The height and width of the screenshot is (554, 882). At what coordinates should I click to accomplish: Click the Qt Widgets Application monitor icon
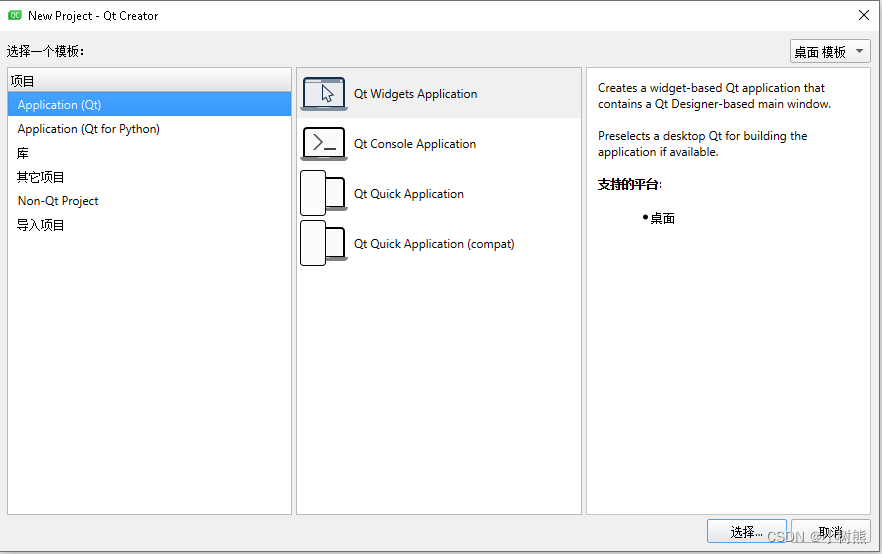point(323,94)
